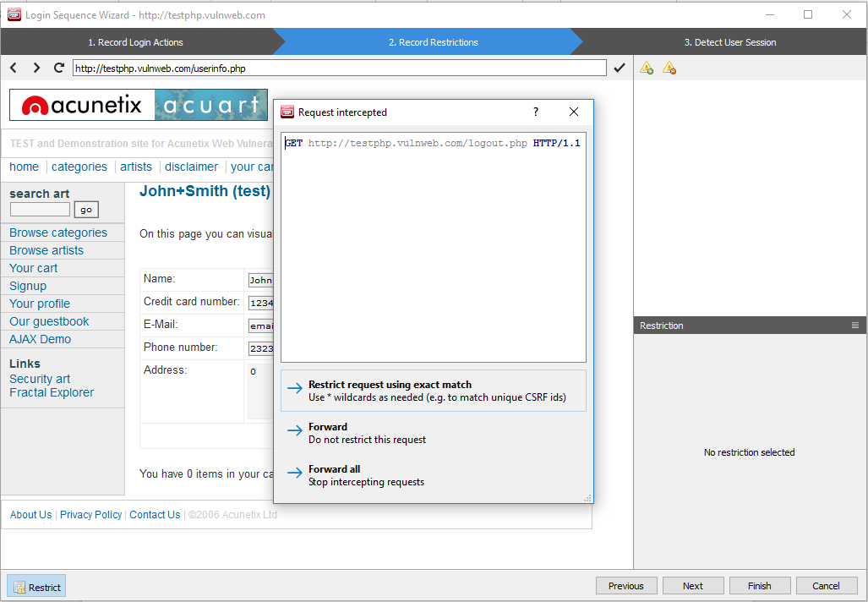
Task: Click the URL address field
Action: (338, 68)
